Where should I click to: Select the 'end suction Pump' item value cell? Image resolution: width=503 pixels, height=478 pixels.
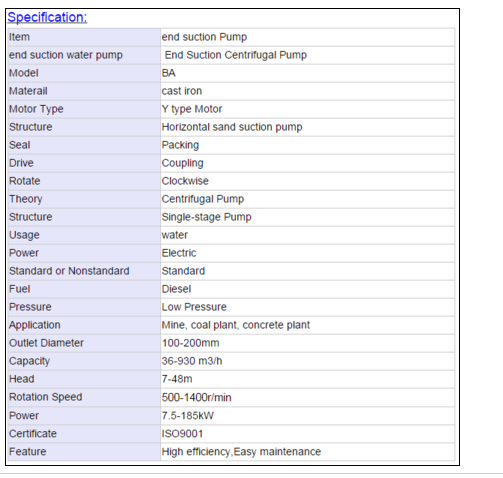[x=307, y=37]
